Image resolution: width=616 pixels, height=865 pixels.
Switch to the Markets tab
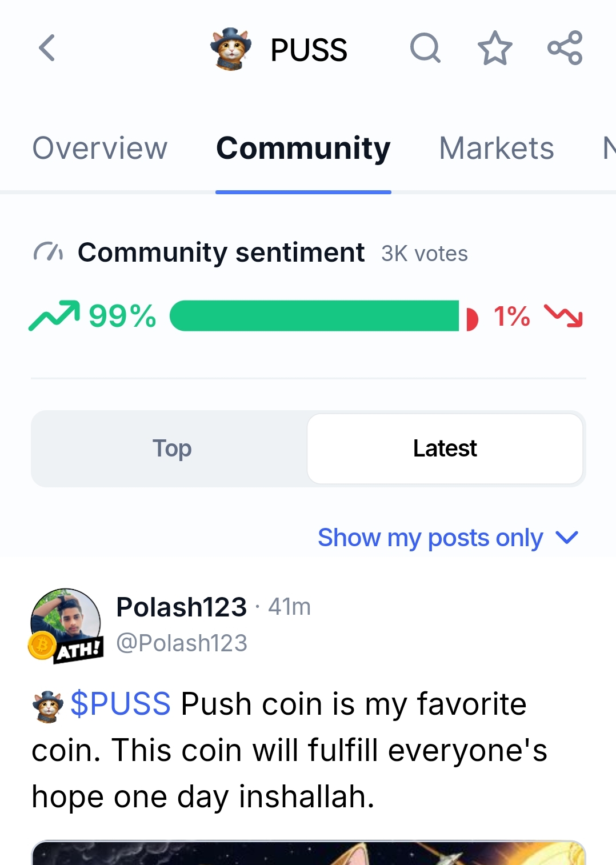pyautogui.click(x=497, y=149)
